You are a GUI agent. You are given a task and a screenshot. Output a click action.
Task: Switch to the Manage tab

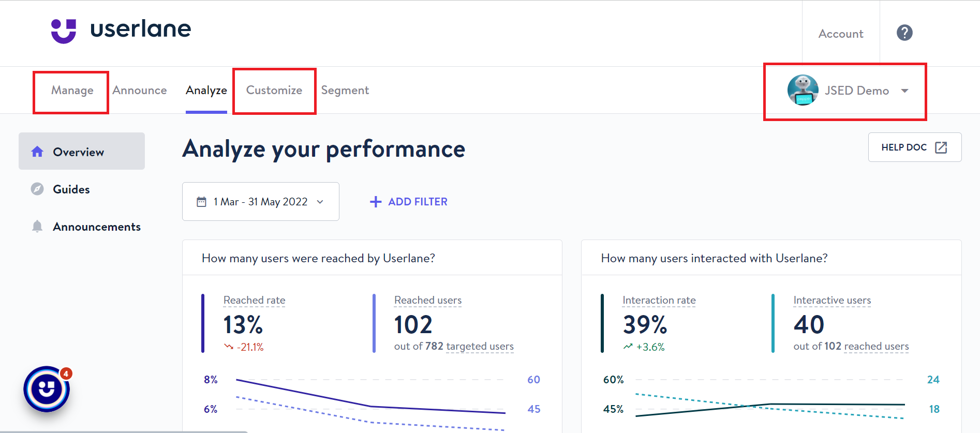[x=72, y=91]
